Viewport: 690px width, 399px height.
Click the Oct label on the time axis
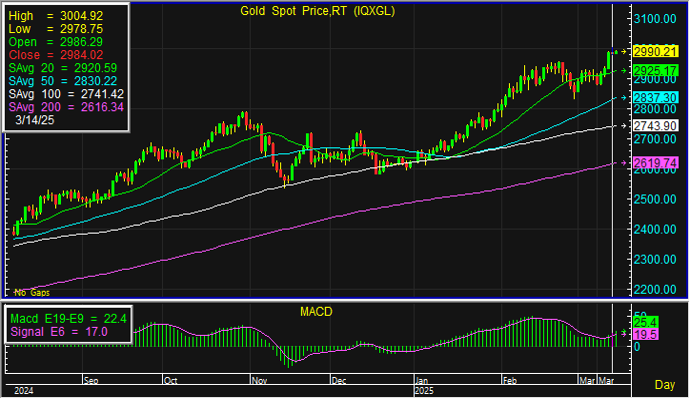tap(170, 381)
